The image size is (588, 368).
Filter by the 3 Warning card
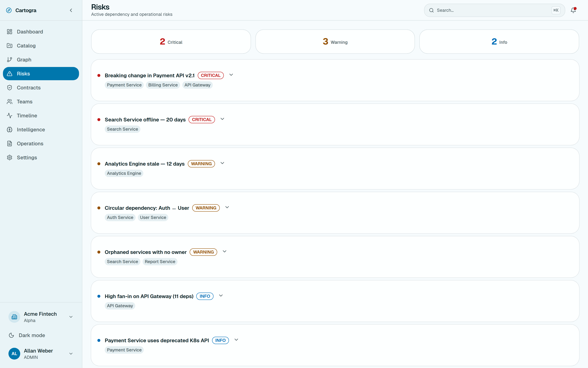click(x=335, y=42)
